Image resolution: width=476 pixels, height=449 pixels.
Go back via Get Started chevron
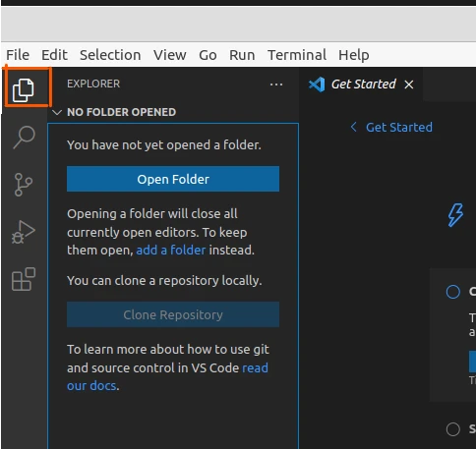point(353,127)
